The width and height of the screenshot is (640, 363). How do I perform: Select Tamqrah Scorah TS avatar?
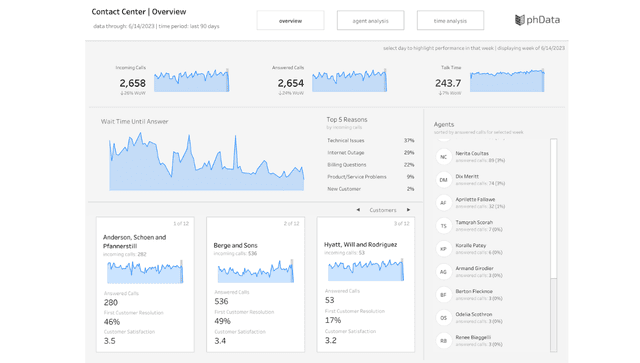pyautogui.click(x=444, y=226)
